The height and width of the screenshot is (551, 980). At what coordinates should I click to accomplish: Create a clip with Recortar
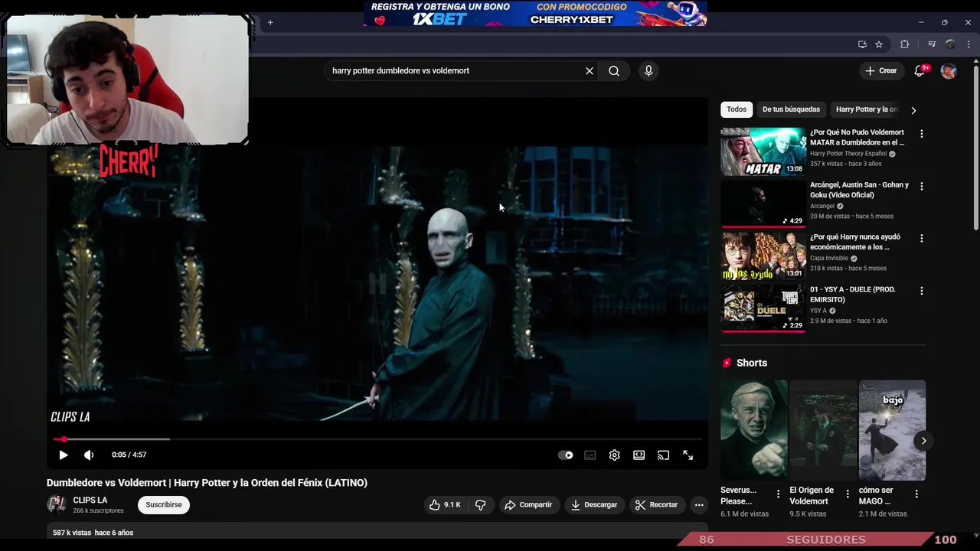point(657,505)
